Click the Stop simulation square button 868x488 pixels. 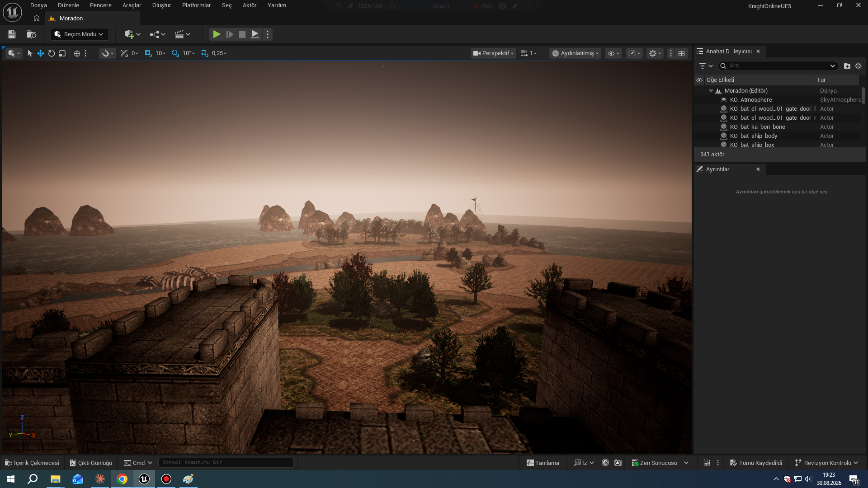[x=242, y=34]
